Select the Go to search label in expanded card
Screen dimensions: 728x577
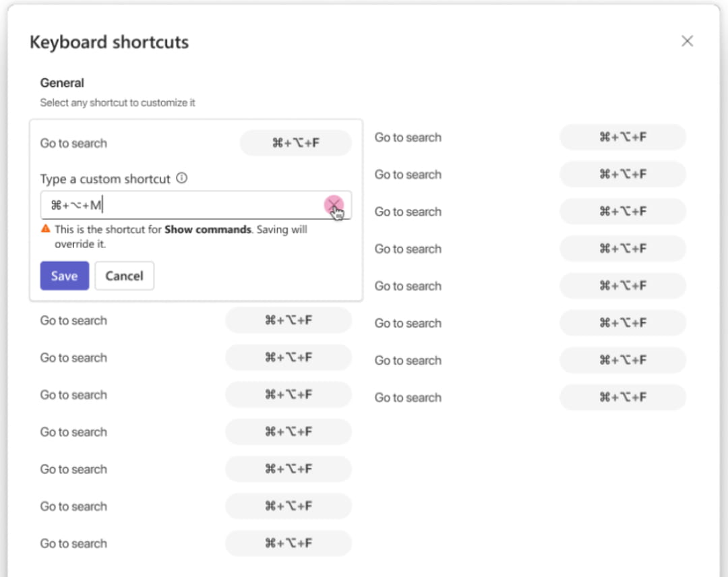click(74, 143)
